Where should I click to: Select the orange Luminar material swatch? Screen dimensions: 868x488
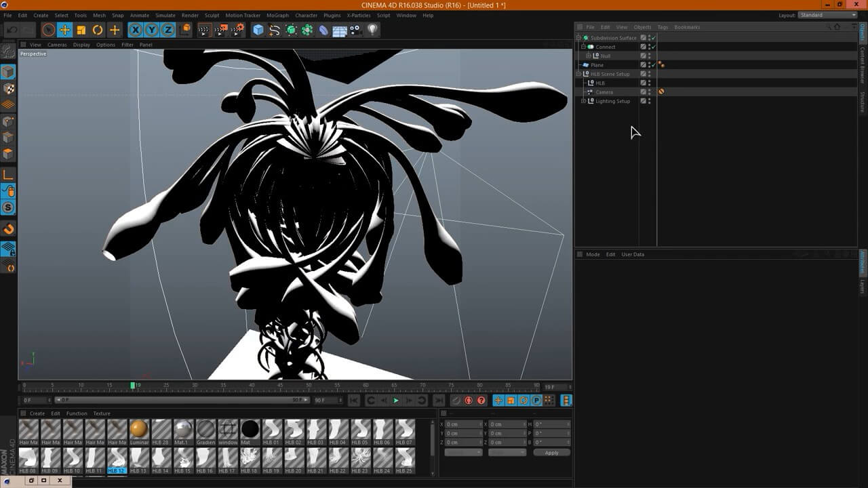[x=139, y=429]
